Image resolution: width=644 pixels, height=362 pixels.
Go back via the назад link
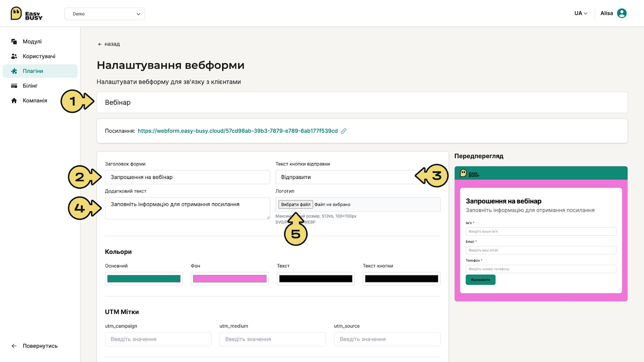109,44
